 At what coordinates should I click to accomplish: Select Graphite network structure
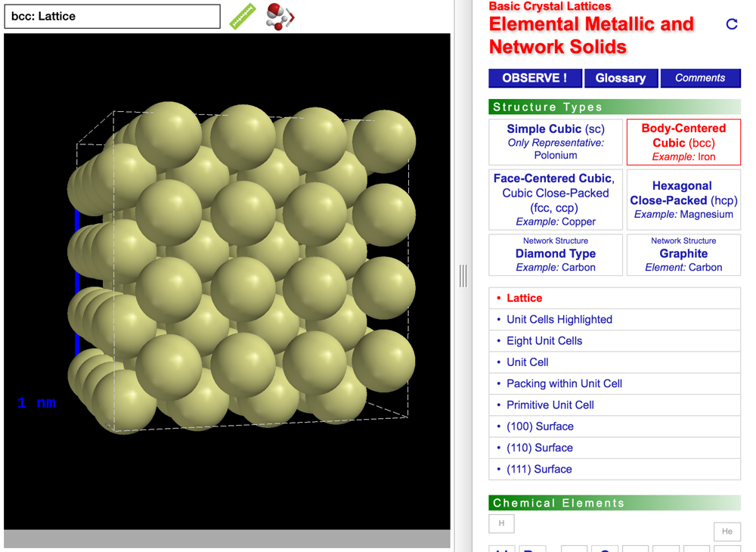(683, 254)
